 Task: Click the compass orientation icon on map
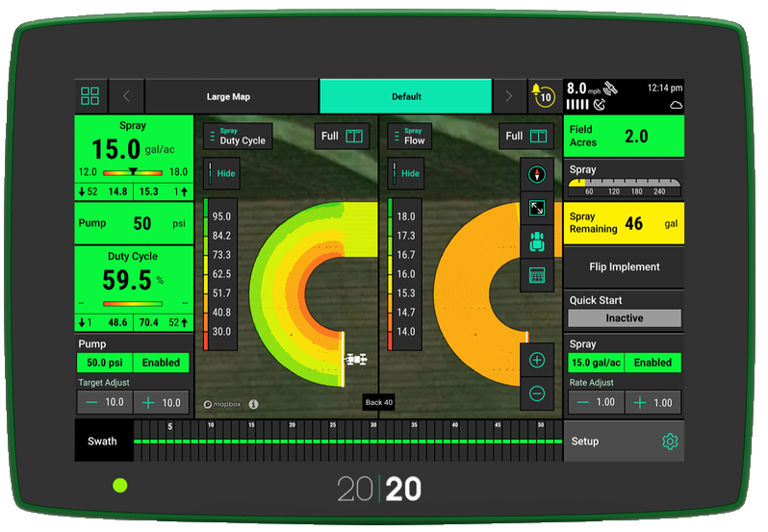tap(537, 175)
